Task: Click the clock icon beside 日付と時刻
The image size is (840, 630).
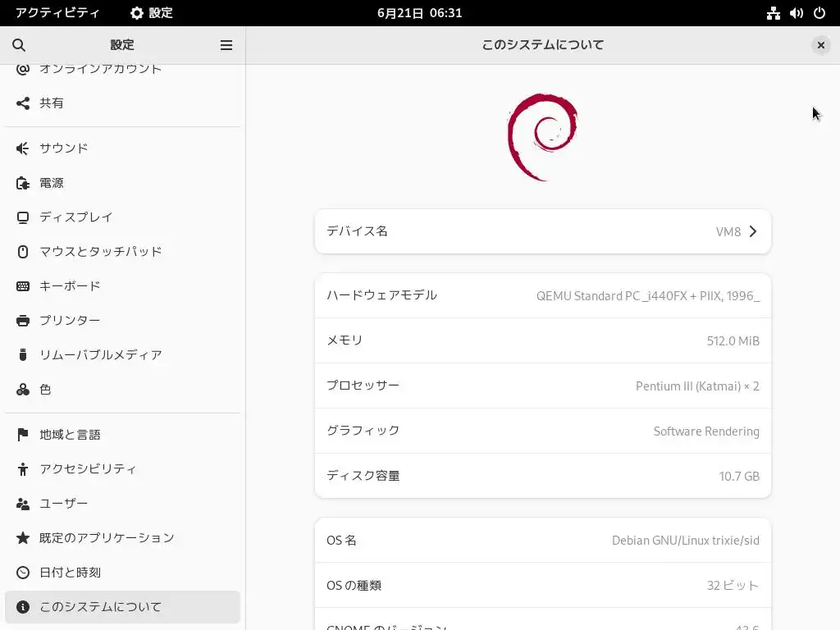Action: (22, 573)
